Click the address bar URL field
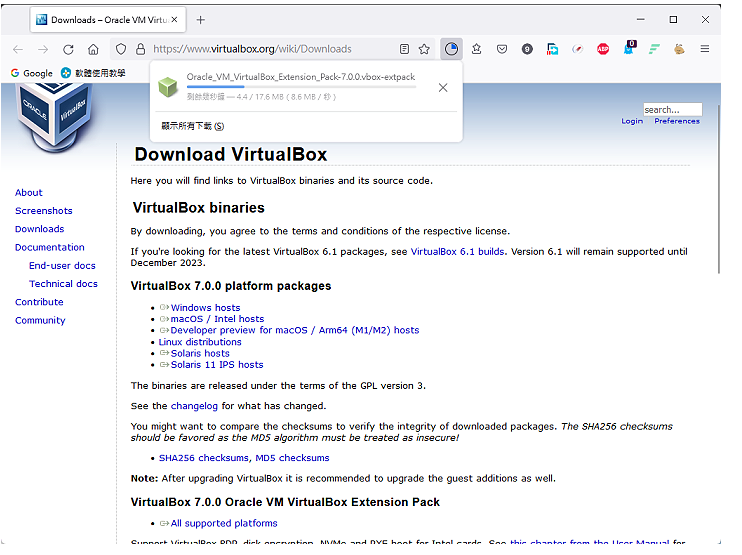Viewport: 742px width, 555px height. [272, 49]
